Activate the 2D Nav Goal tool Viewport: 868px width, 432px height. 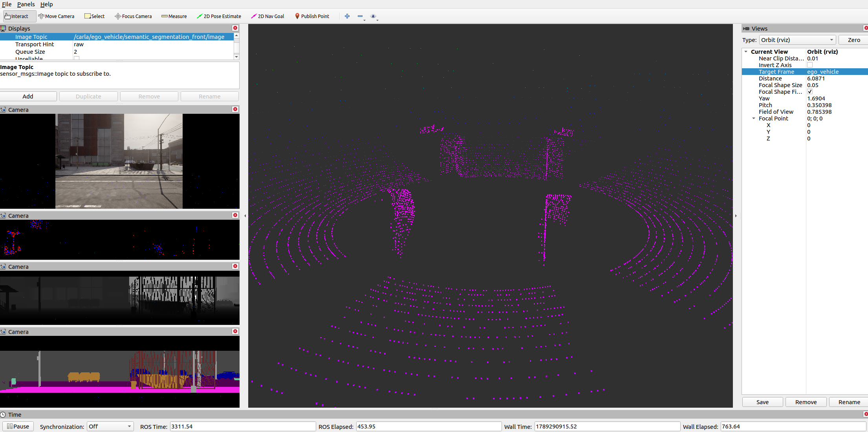[x=267, y=16]
